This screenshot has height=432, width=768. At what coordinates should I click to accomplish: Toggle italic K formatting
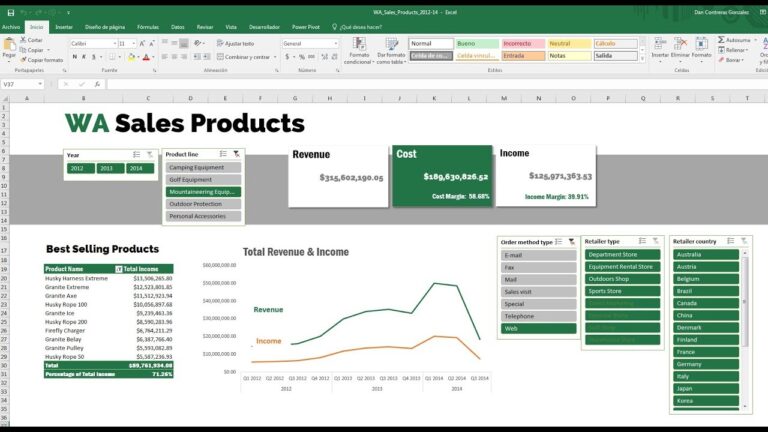pyautogui.click(x=84, y=57)
